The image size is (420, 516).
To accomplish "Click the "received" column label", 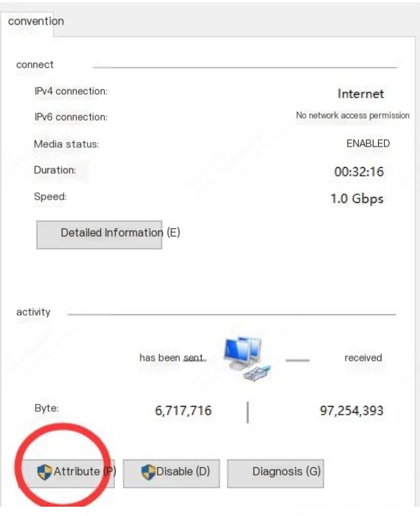I will click(363, 357).
